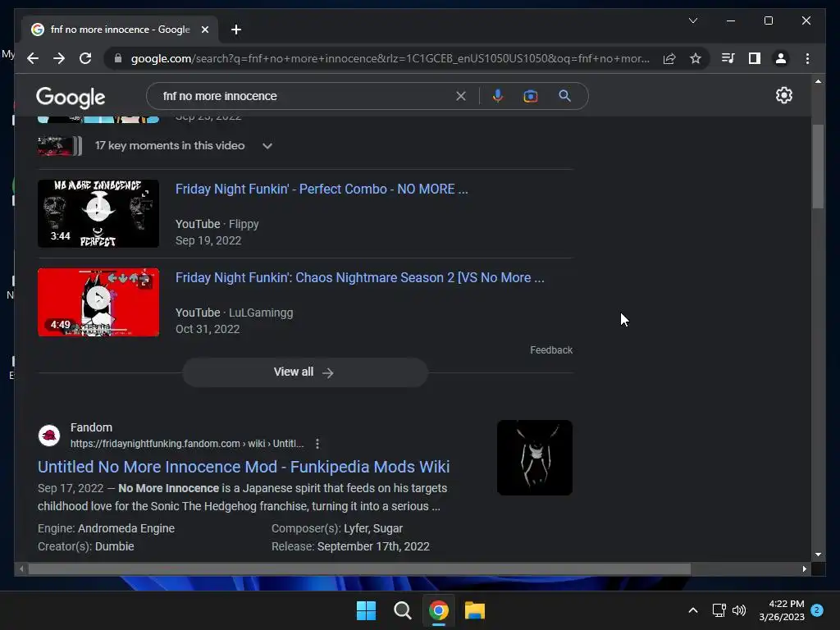Open the Chrome profile avatar
840x630 pixels.
coord(781,58)
